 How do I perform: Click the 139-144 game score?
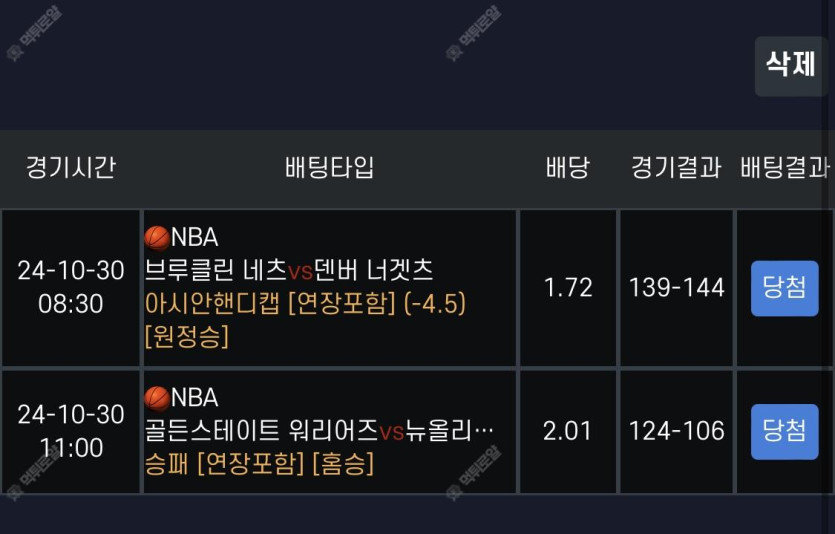[x=676, y=288]
